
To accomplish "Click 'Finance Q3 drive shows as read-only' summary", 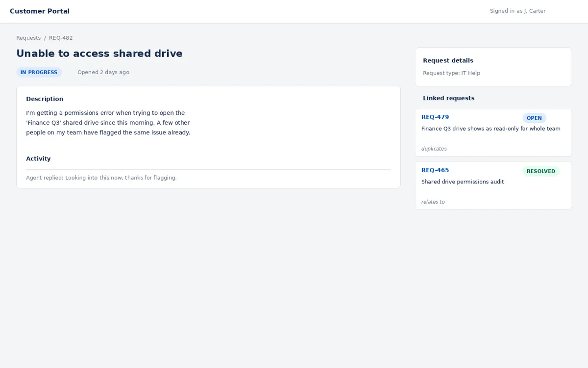I will [490, 129].
